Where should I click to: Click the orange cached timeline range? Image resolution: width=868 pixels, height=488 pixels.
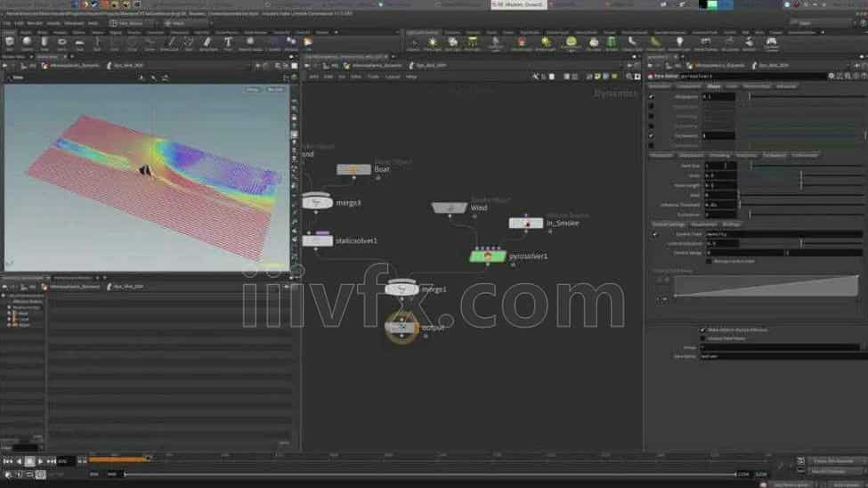pyautogui.click(x=118, y=460)
